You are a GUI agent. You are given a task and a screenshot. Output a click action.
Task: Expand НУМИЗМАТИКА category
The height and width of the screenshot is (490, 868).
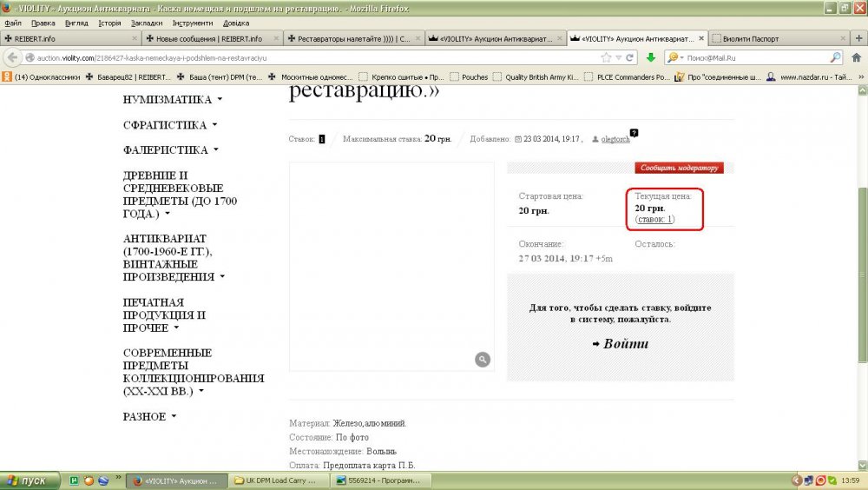click(172, 100)
